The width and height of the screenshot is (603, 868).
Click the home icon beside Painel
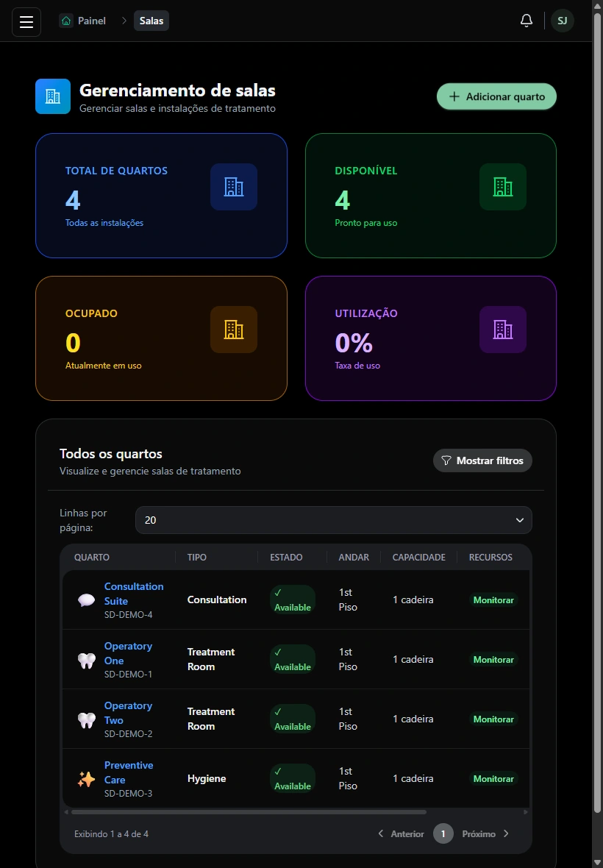pyautogui.click(x=66, y=21)
